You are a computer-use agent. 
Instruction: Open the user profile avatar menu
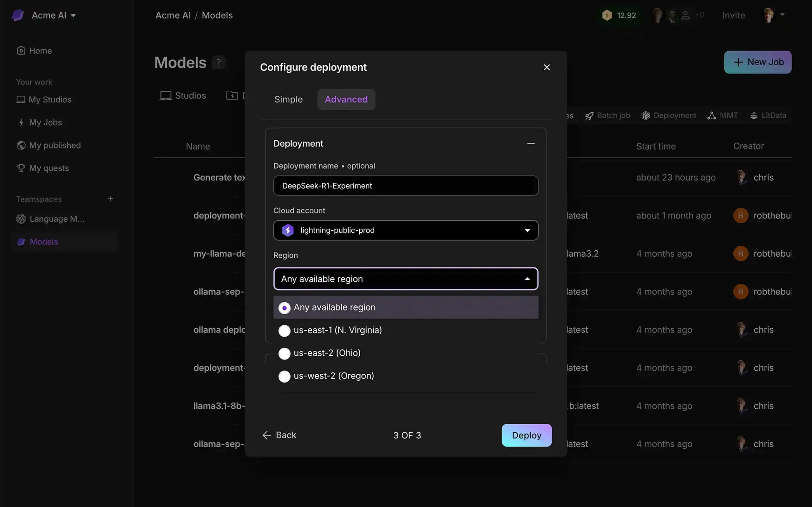point(768,16)
